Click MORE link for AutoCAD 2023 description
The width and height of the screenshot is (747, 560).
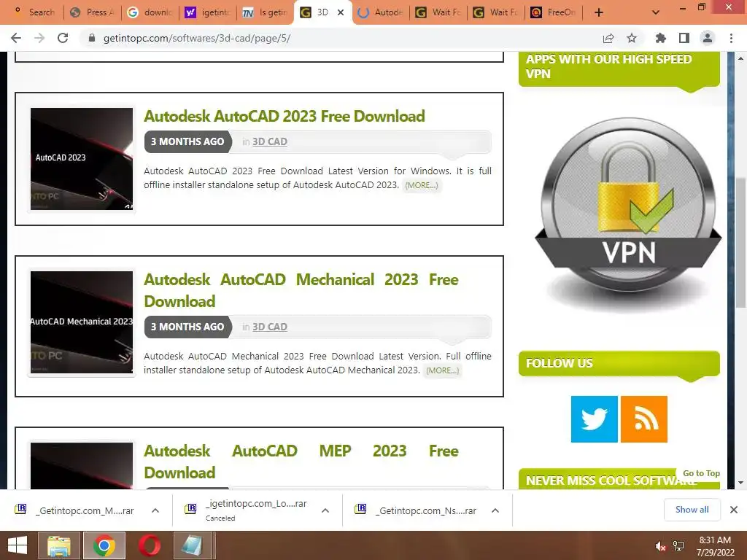(x=422, y=185)
